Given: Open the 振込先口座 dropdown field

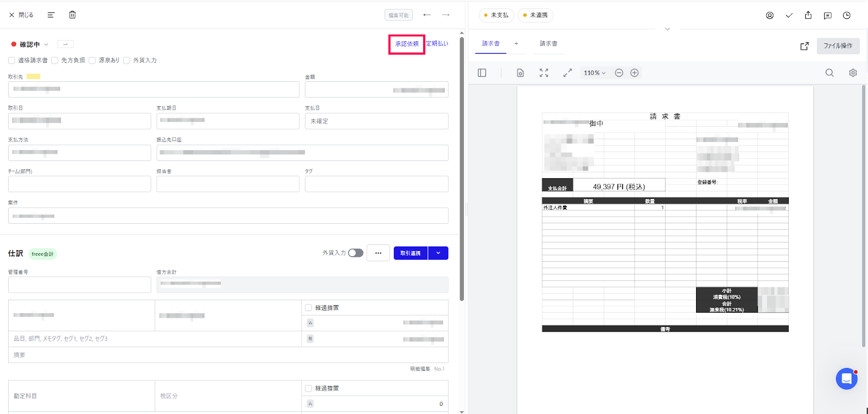Looking at the screenshot, I should [x=303, y=153].
